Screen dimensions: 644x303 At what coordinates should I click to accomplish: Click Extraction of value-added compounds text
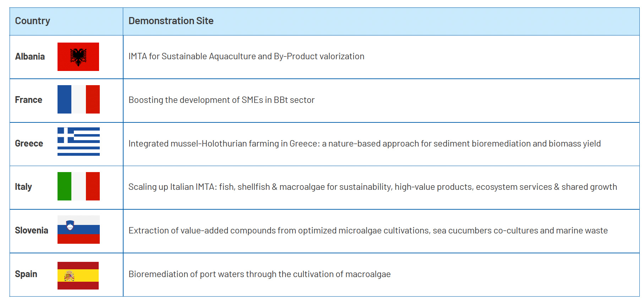pos(368,231)
